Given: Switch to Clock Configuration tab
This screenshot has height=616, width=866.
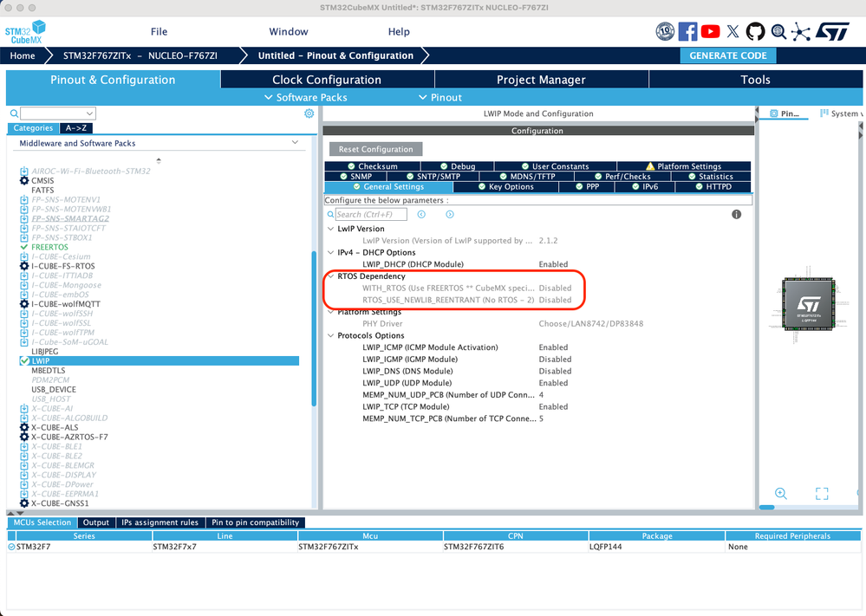Looking at the screenshot, I should [327, 80].
